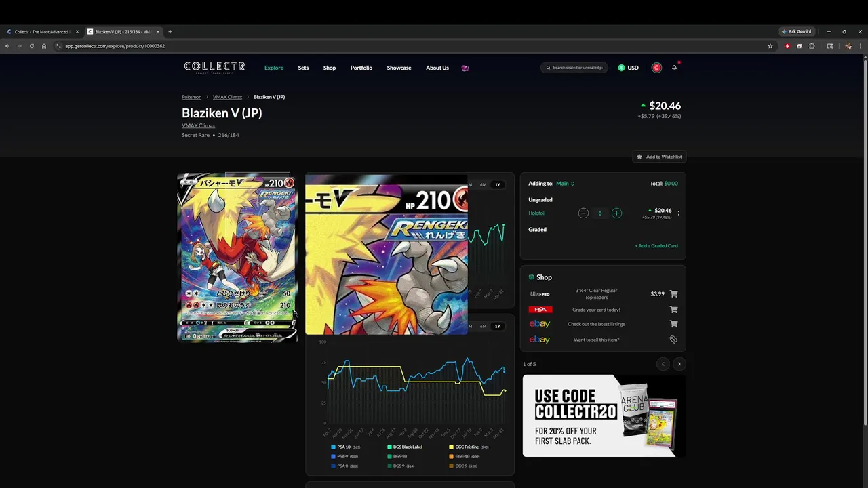Click the purple icon after About Us
Image resolution: width=868 pixels, height=488 pixels.
coord(465,68)
